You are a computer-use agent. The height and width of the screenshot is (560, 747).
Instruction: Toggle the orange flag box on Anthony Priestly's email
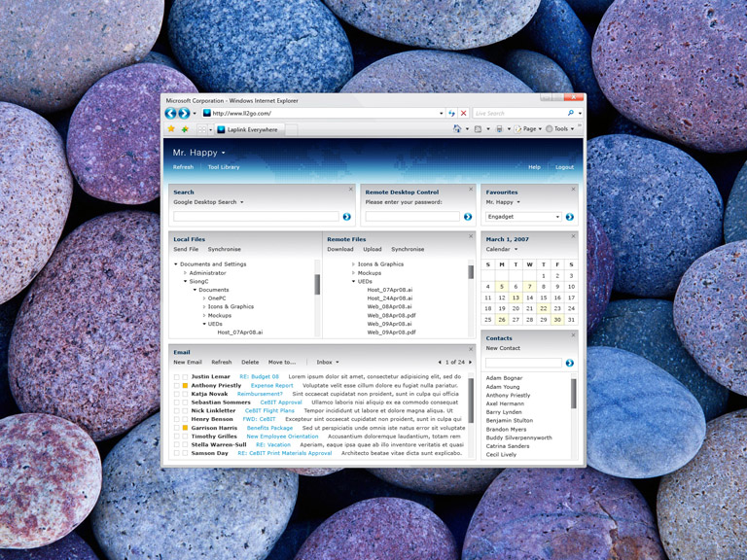(185, 386)
